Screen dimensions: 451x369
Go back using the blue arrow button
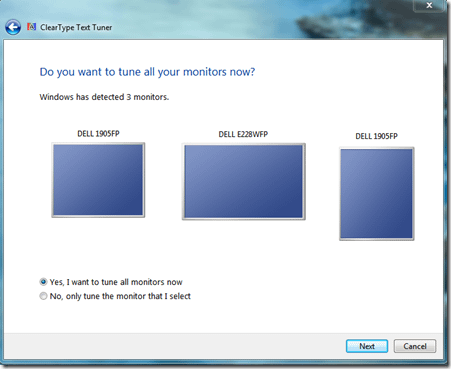click(x=13, y=28)
